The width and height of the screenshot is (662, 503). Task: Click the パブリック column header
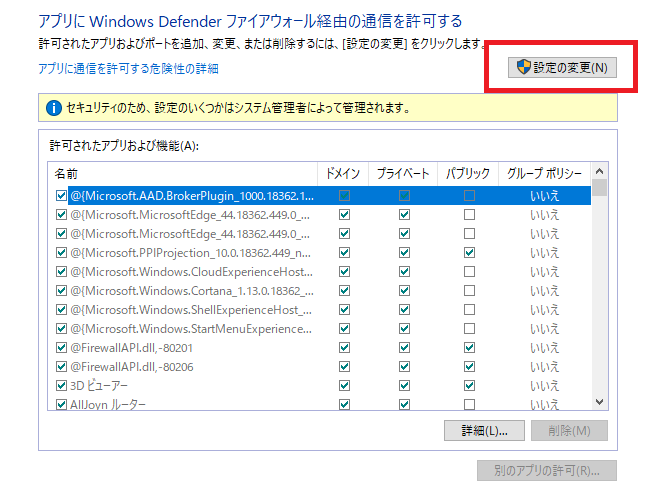point(468,174)
